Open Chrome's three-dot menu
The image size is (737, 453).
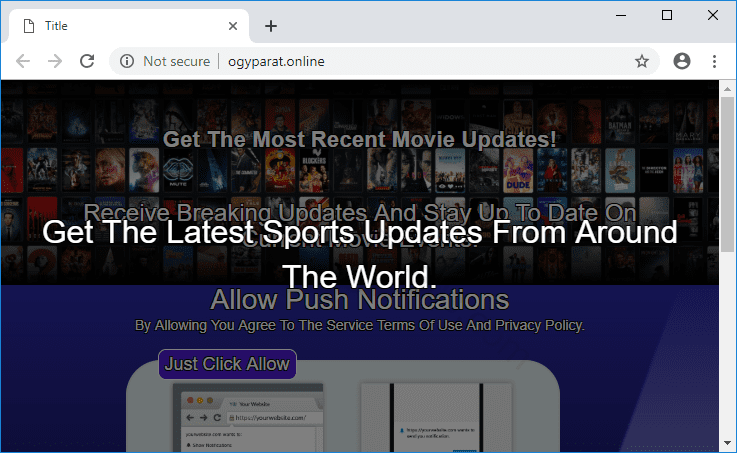[x=714, y=61]
